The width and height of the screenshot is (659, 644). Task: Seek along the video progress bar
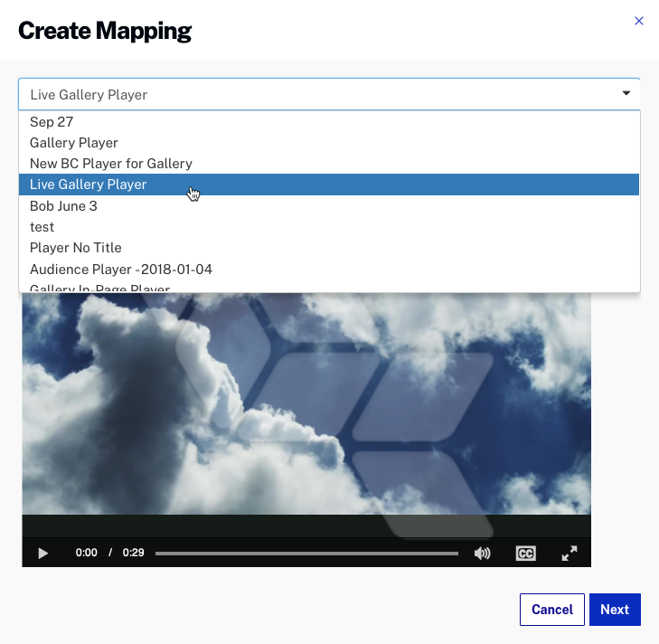[307, 554]
